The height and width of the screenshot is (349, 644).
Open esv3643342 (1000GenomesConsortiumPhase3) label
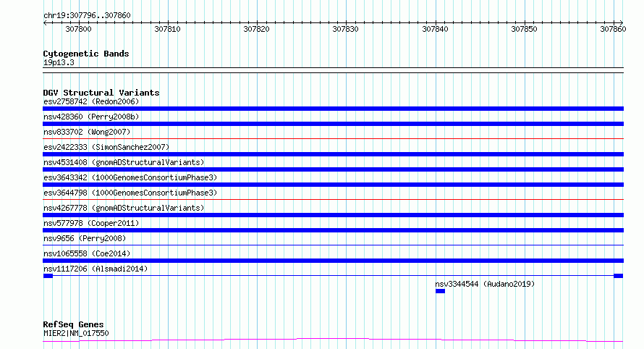[130, 177]
